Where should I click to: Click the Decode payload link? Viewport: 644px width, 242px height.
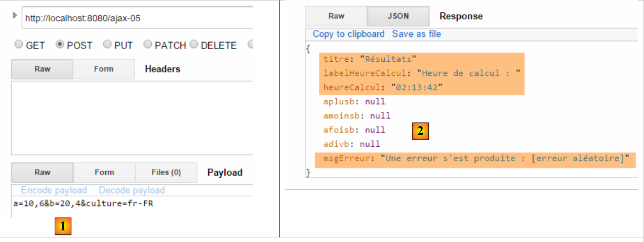[x=132, y=190]
